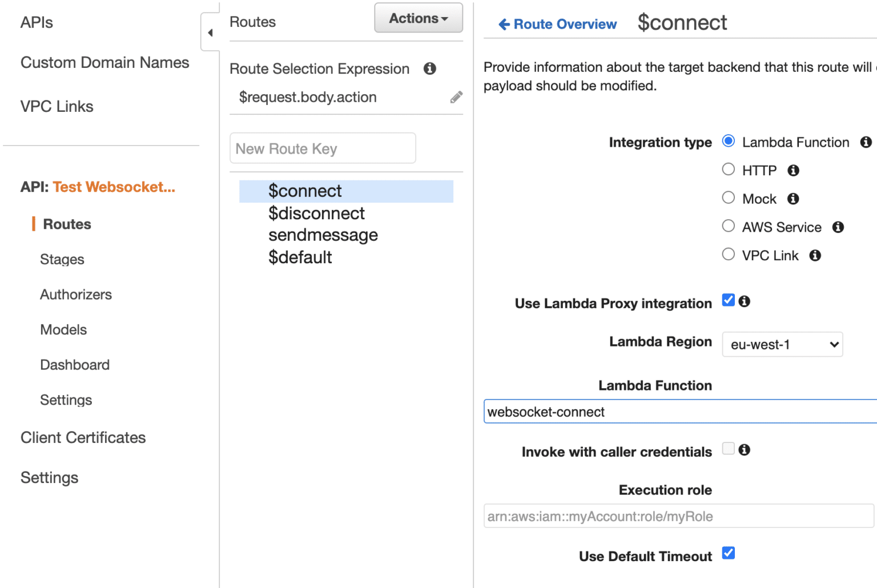
Task: Open Custom Domain Names
Action: coord(104,63)
